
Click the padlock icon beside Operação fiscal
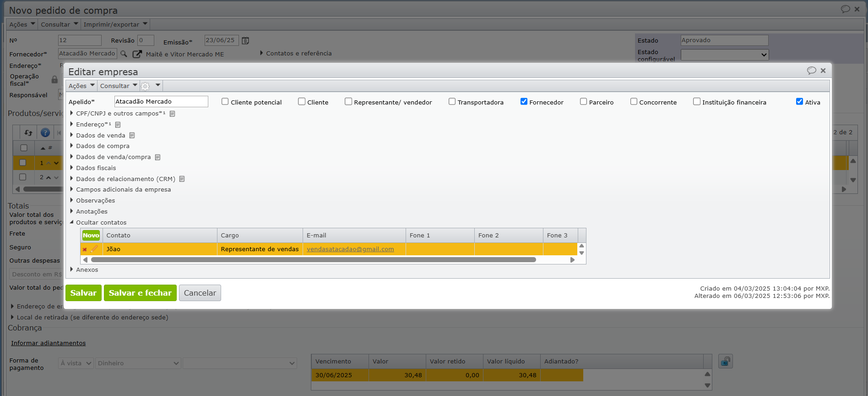tap(55, 80)
